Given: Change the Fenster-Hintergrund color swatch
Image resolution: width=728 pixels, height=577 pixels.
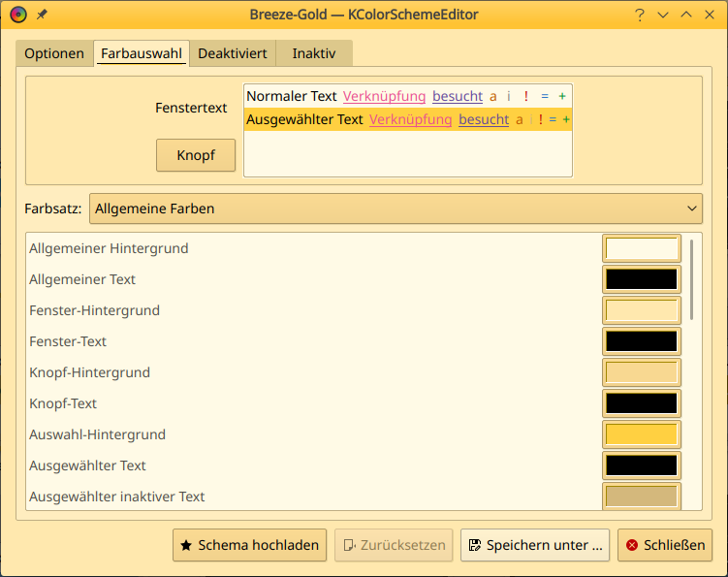Looking at the screenshot, I should pos(642,310).
